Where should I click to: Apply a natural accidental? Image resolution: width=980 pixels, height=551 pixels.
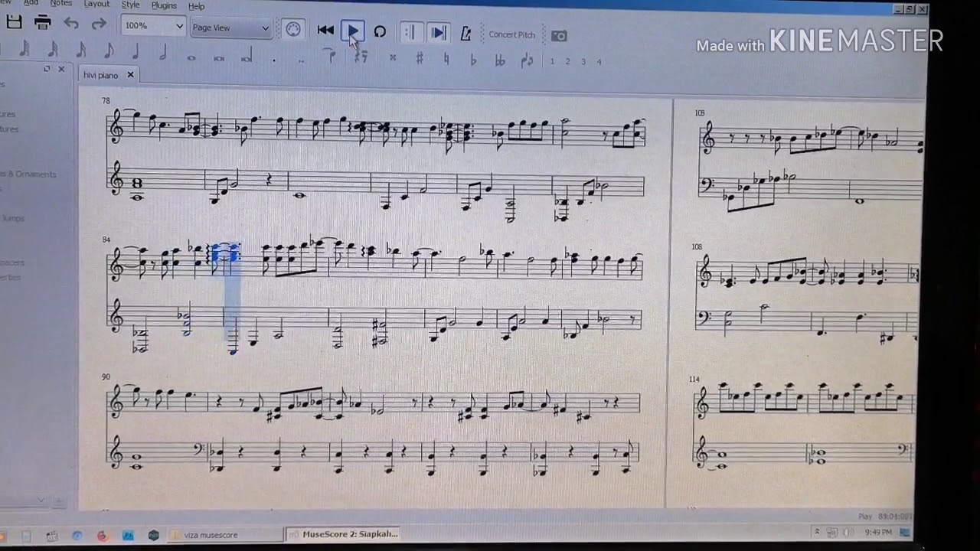pos(446,59)
